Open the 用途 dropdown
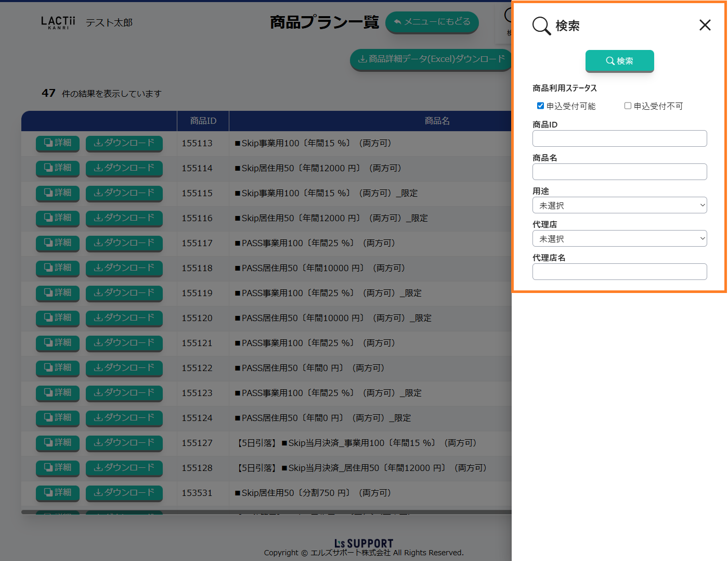 pos(619,205)
